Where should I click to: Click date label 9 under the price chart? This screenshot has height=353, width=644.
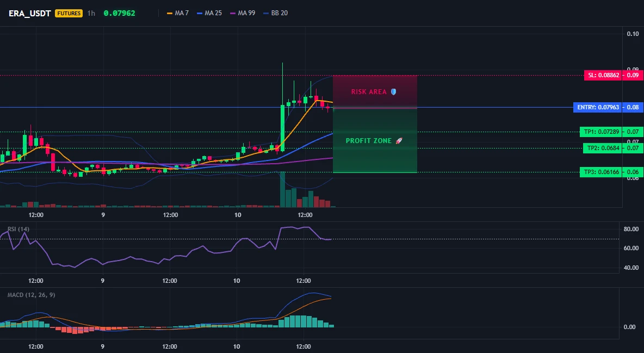click(x=103, y=215)
